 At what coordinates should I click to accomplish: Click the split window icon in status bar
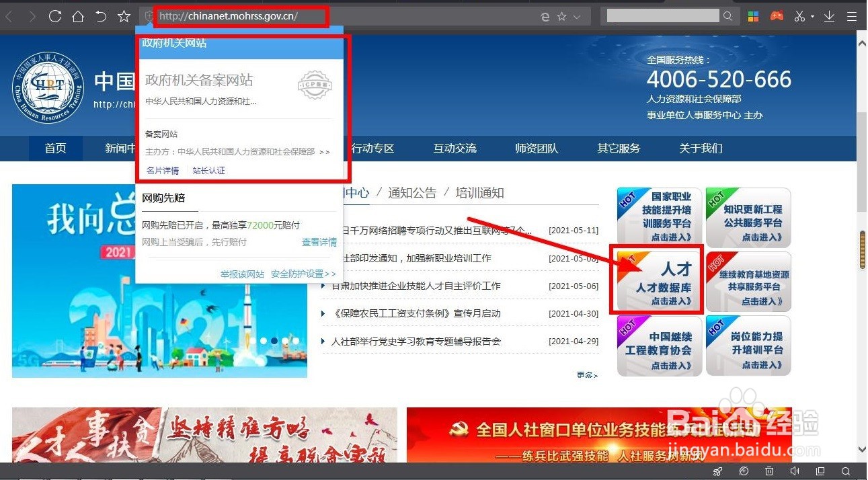[x=820, y=471]
